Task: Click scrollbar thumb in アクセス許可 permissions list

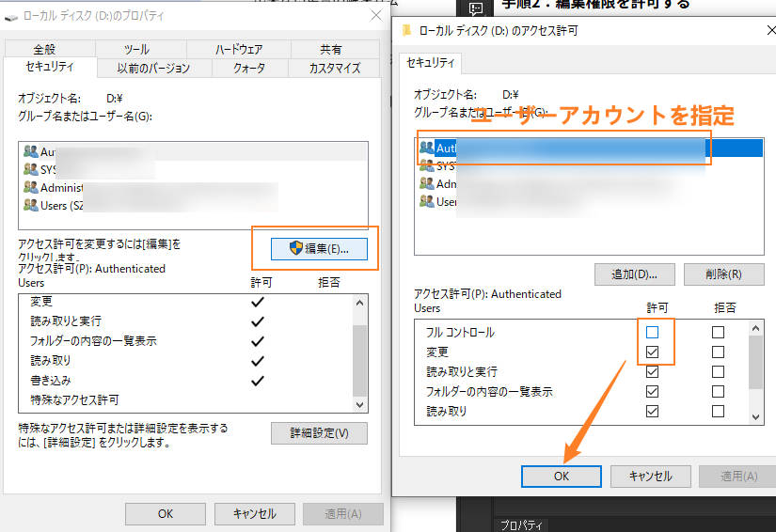Action: click(755, 363)
